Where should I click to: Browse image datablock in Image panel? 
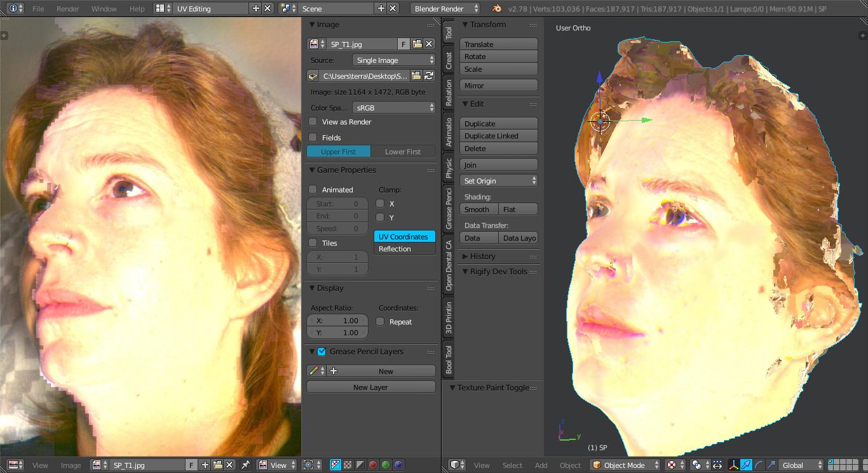tap(316, 44)
